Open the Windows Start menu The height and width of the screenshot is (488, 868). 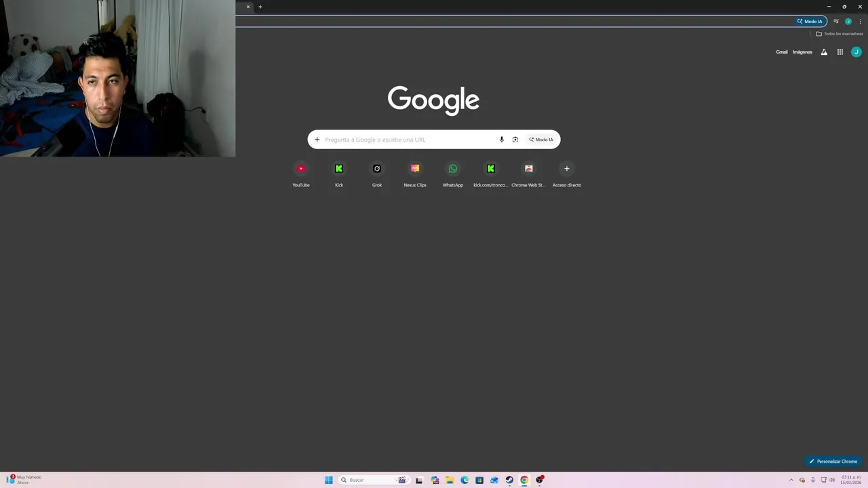coord(329,480)
